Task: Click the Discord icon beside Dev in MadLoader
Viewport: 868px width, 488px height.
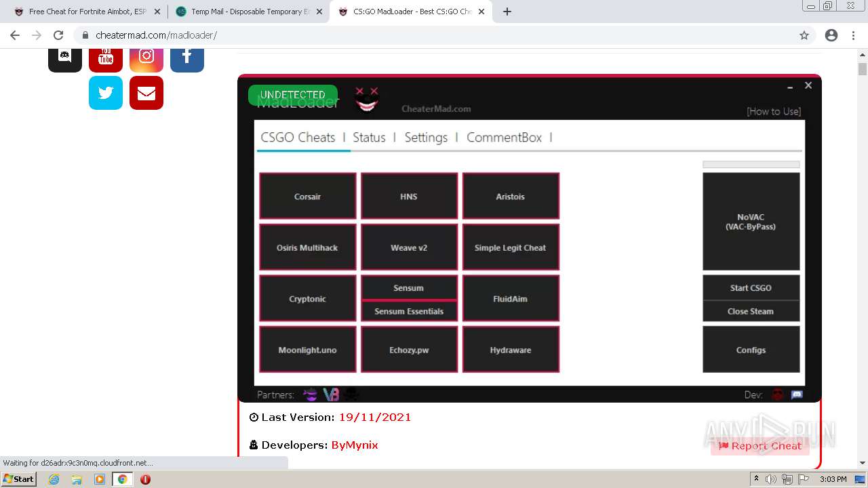Action: point(797,394)
